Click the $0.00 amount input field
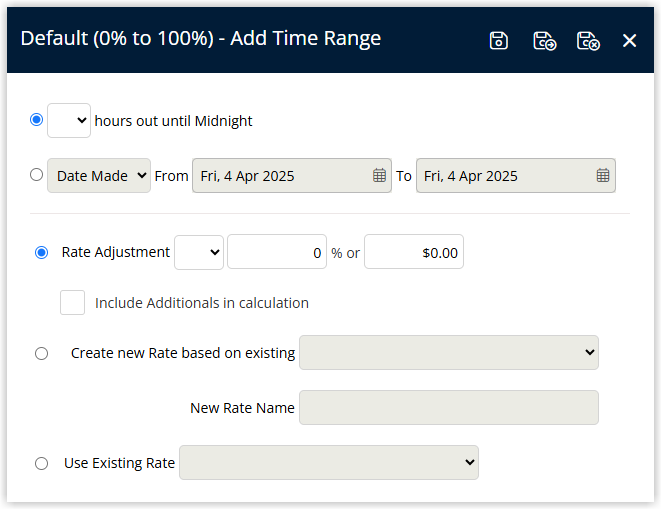The height and width of the screenshot is (510, 662). pos(414,252)
